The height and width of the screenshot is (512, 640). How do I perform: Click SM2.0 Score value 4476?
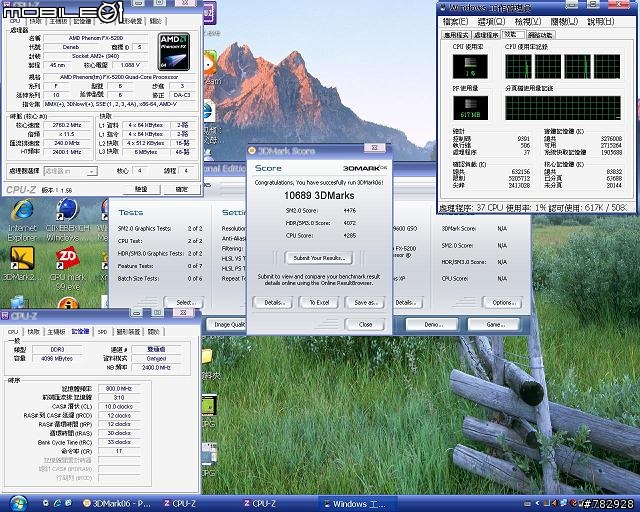click(349, 211)
